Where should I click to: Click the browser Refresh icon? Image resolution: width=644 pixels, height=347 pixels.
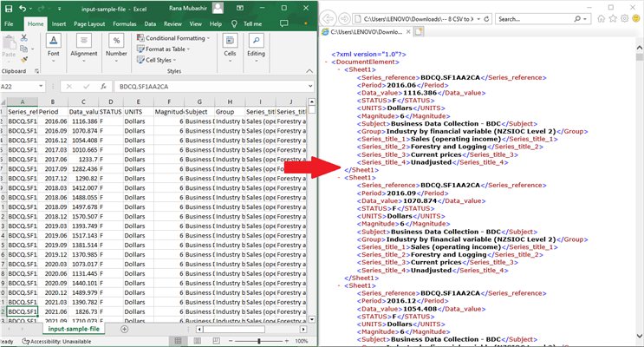(x=487, y=19)
